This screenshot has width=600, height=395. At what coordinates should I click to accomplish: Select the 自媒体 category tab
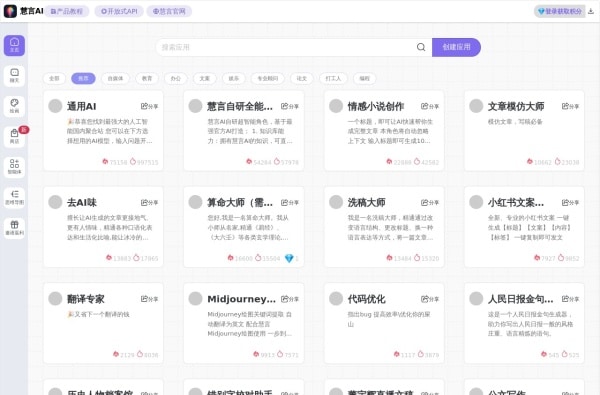coord(115,78)
